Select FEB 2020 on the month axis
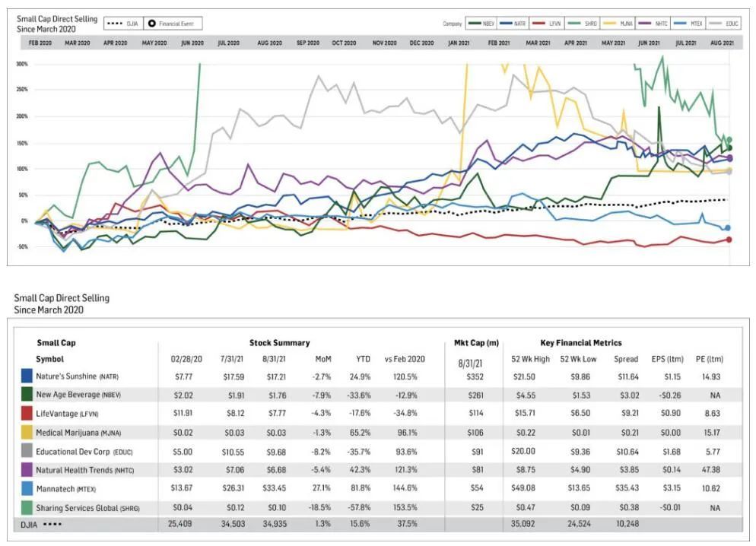 click(x=40, y=43)
